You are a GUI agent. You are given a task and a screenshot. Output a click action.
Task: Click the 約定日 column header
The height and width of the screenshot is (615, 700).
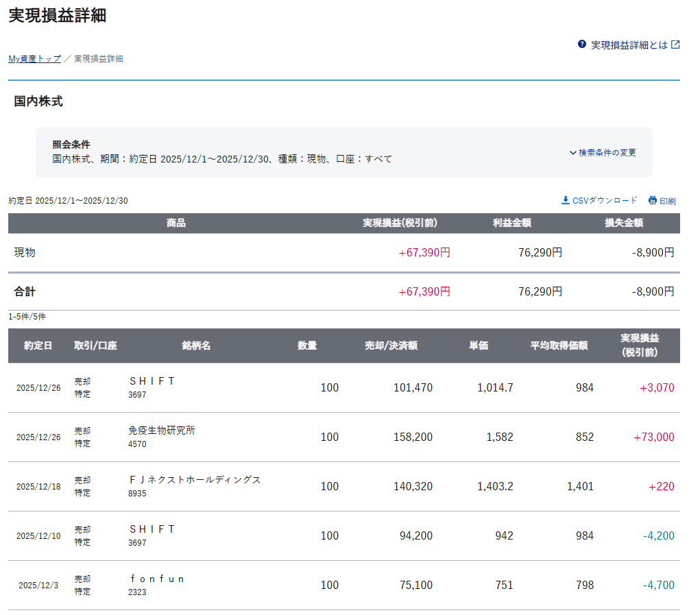point(38,346)
